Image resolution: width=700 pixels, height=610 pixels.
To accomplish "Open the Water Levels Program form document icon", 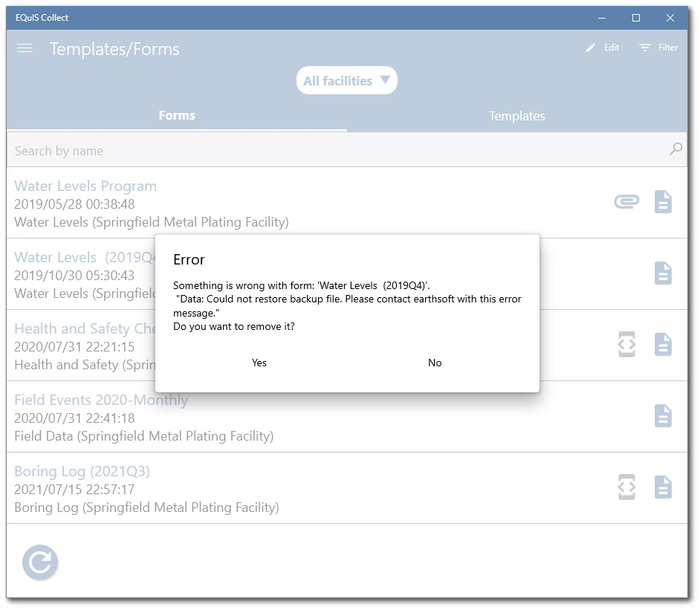I will [664, 201].
